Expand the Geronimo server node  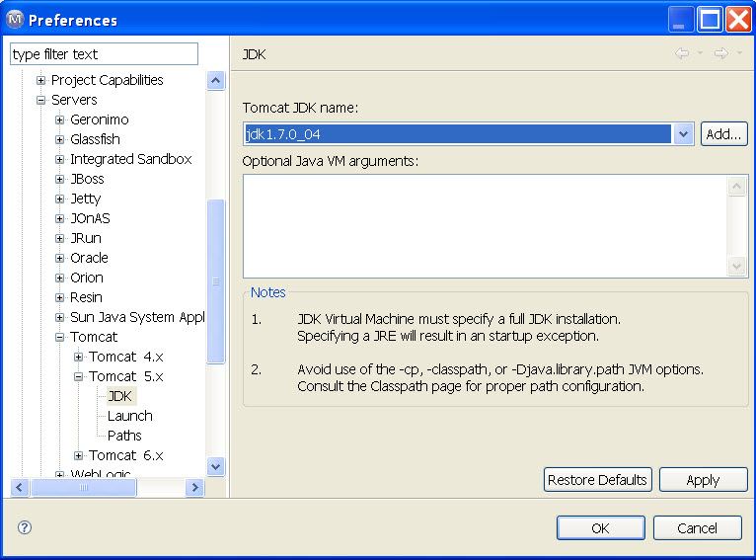click(60, 120)
